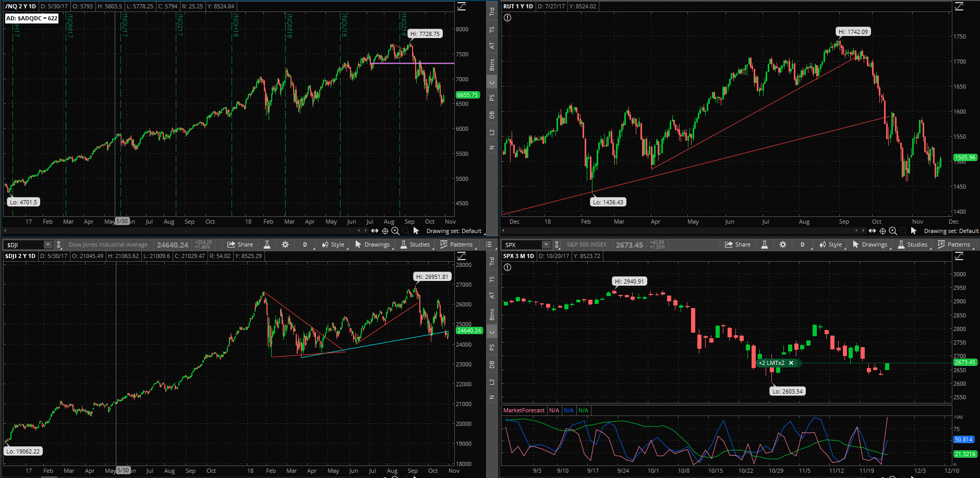Open the Drawings menu in $DJI toolbar

[373, 244]
